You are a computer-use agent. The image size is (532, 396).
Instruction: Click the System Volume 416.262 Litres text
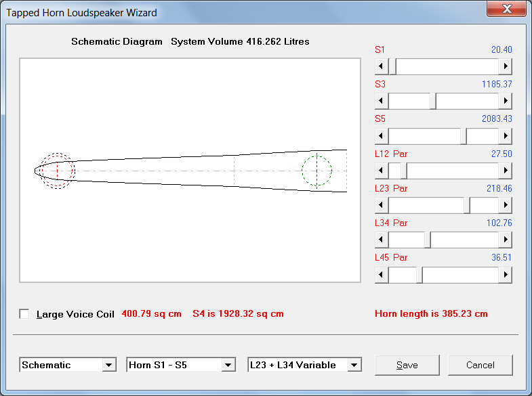coord(240,41)
